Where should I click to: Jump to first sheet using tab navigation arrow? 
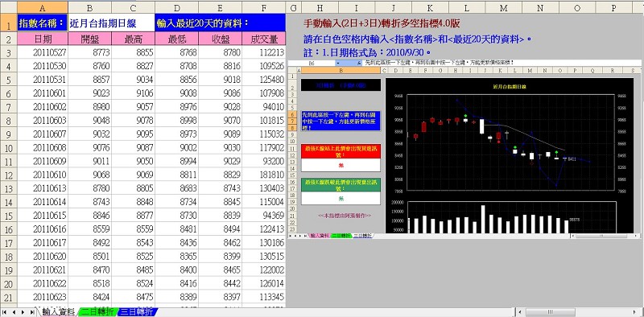[5, 312]
